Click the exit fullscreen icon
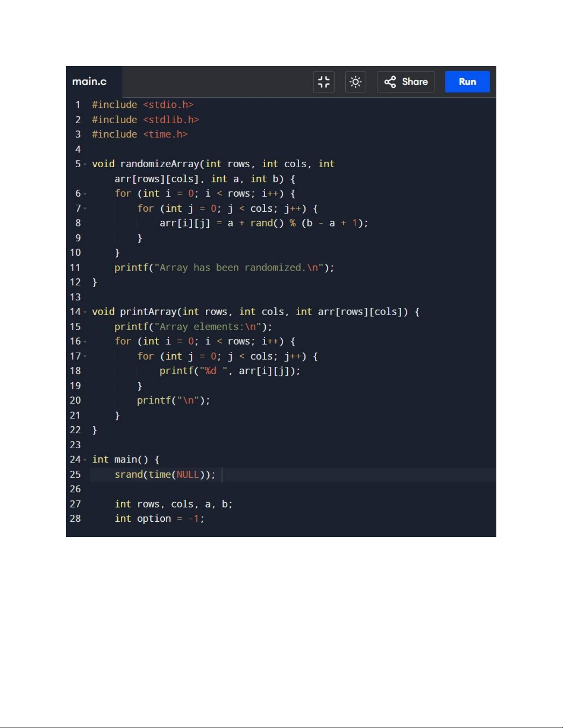Screen dimensions: 563x728 point(324,82)
